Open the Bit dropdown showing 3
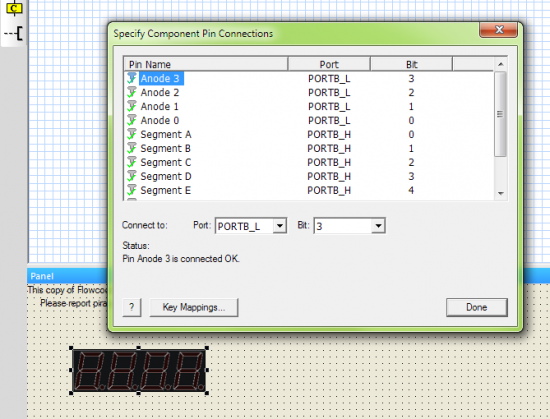The image size is (550, 419). point(349,226)
